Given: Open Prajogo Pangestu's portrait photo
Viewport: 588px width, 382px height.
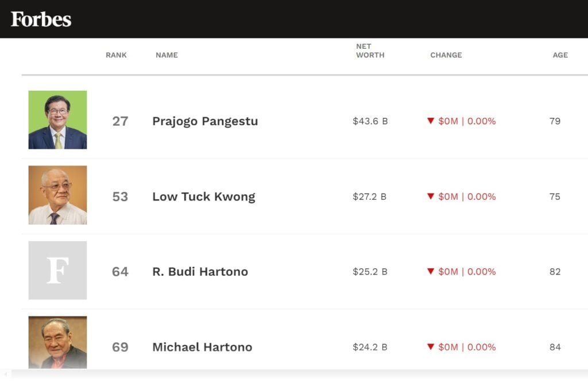Looking at the screenshot, I should coord(57,119).
